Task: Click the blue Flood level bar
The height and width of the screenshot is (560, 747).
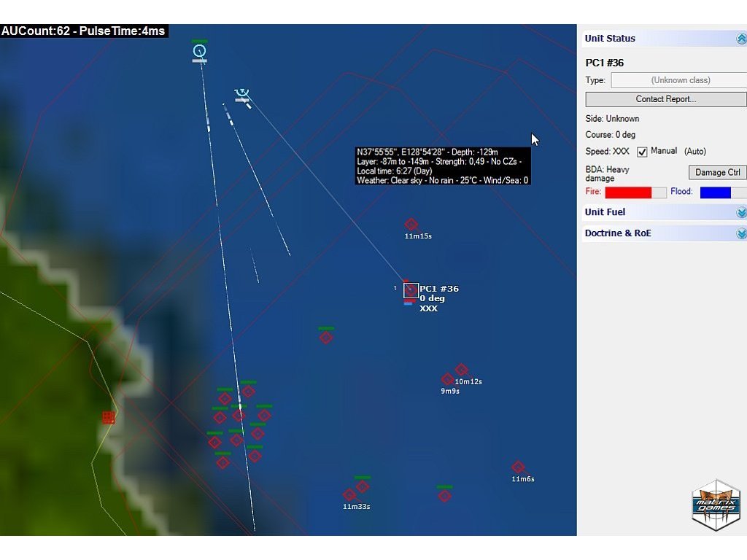Action: [722, 192]
